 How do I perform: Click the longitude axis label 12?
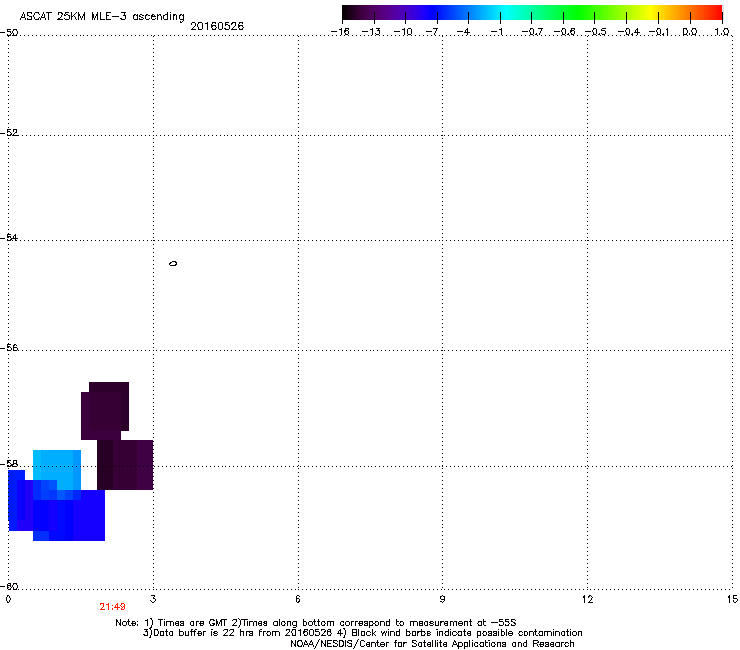click(x=587, y=599)
